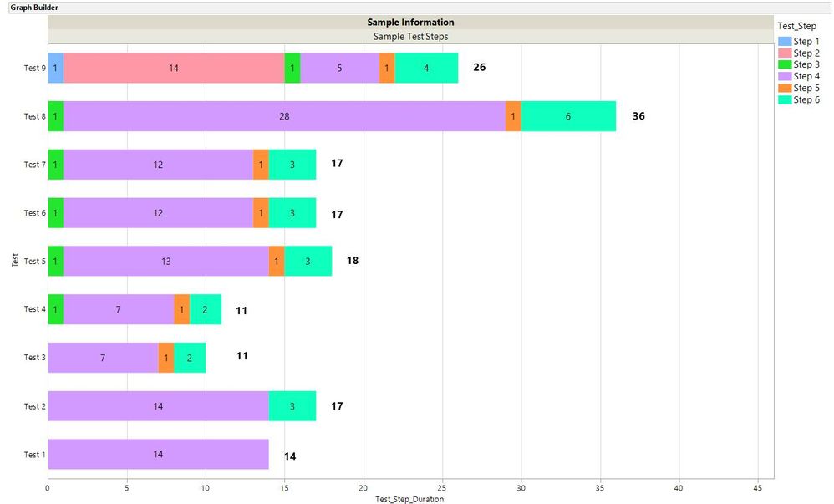This screenshot has width=834, height=504.
Task: Select the orange segment in Test 3
Action: pos(166,358)
